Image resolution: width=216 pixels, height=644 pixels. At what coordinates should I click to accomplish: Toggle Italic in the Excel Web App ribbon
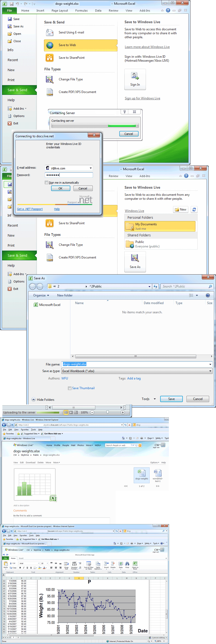pyautogui.click(x=24, y=568)
